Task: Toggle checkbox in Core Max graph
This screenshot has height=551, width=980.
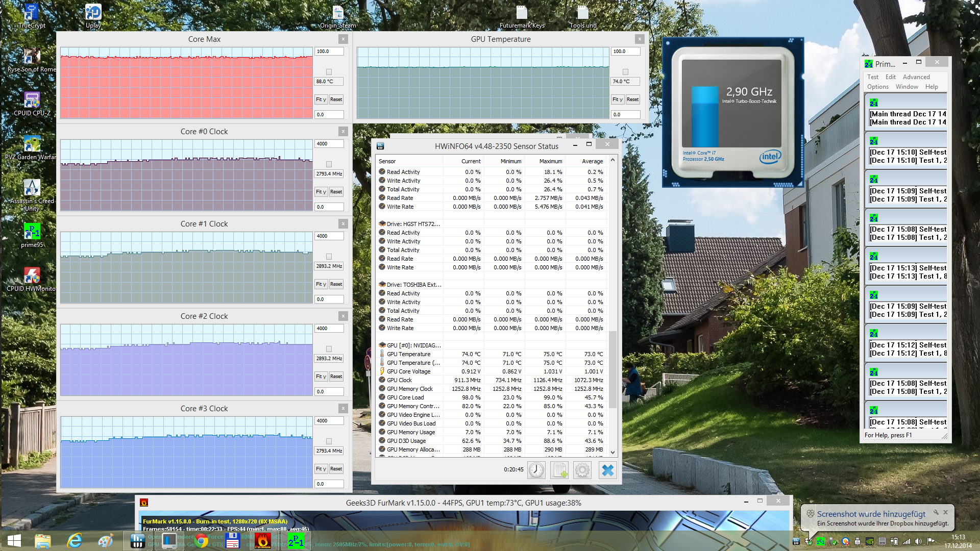Action: (x=329, y=72)
